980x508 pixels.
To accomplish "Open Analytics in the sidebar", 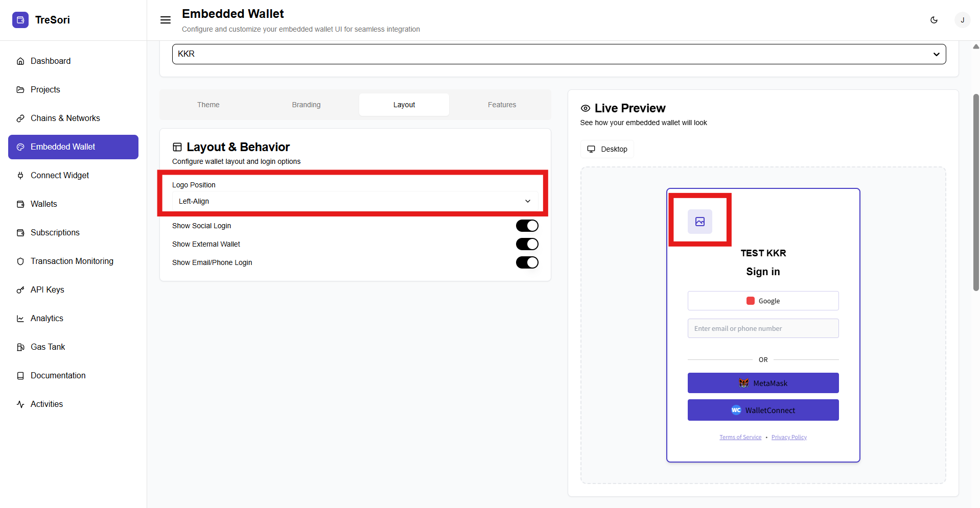I will (46, 318).
